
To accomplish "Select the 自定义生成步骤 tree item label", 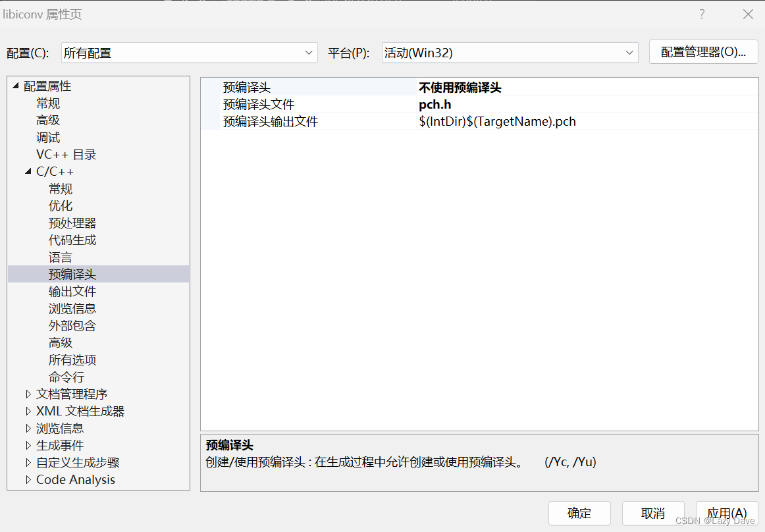I will pos(78,462).
